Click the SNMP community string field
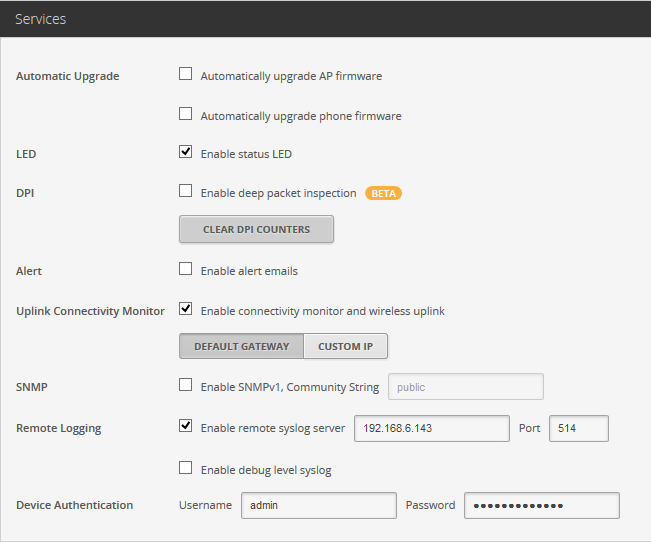651x542 pixels. click(465, 387)
